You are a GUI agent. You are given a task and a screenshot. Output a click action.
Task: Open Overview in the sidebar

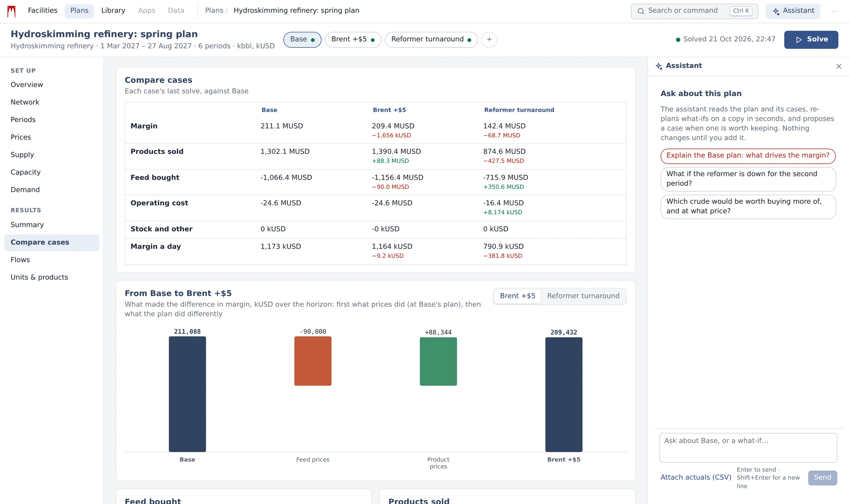[x=52, y=85]
